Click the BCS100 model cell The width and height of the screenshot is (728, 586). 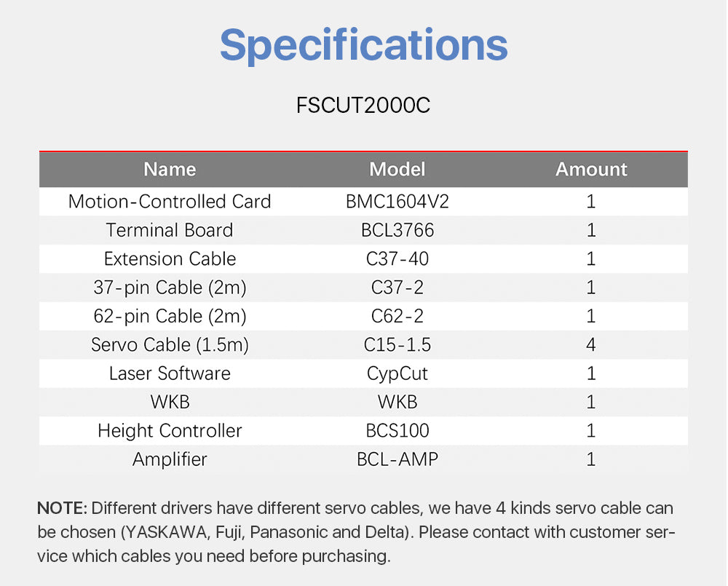pos(397,431)
